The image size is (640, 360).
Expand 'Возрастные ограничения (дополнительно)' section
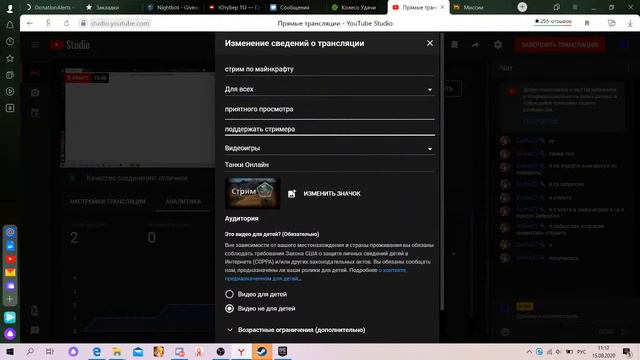coord(296,330)
